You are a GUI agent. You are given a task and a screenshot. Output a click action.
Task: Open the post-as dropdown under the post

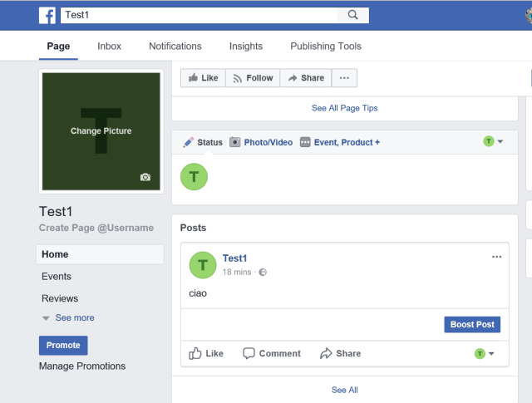tap(485, 353)
